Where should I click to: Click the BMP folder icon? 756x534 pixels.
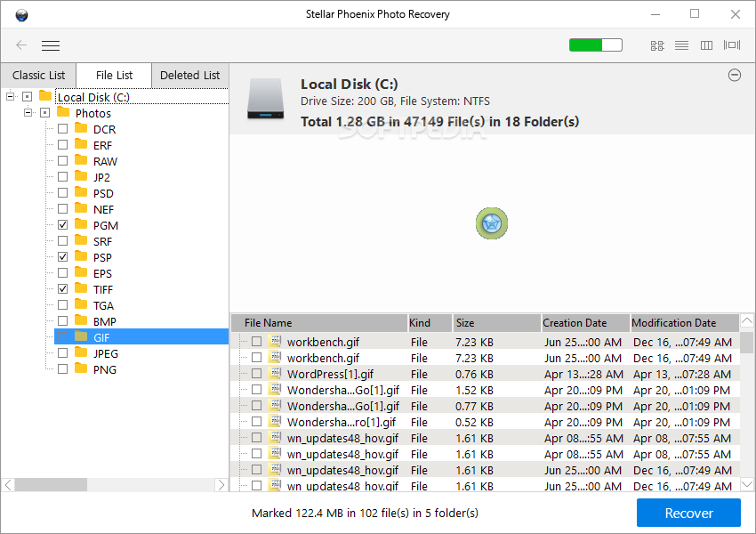81,320
